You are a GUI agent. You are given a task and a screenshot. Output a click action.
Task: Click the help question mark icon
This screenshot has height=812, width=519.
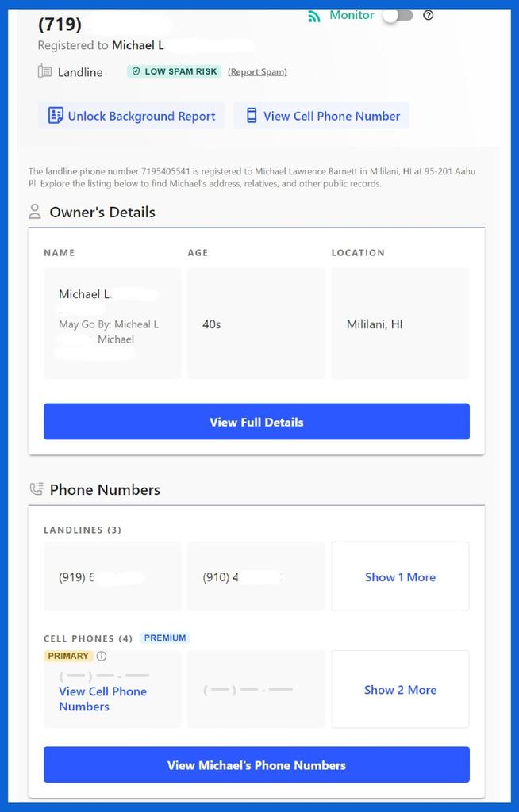click(x=429, y=16)
